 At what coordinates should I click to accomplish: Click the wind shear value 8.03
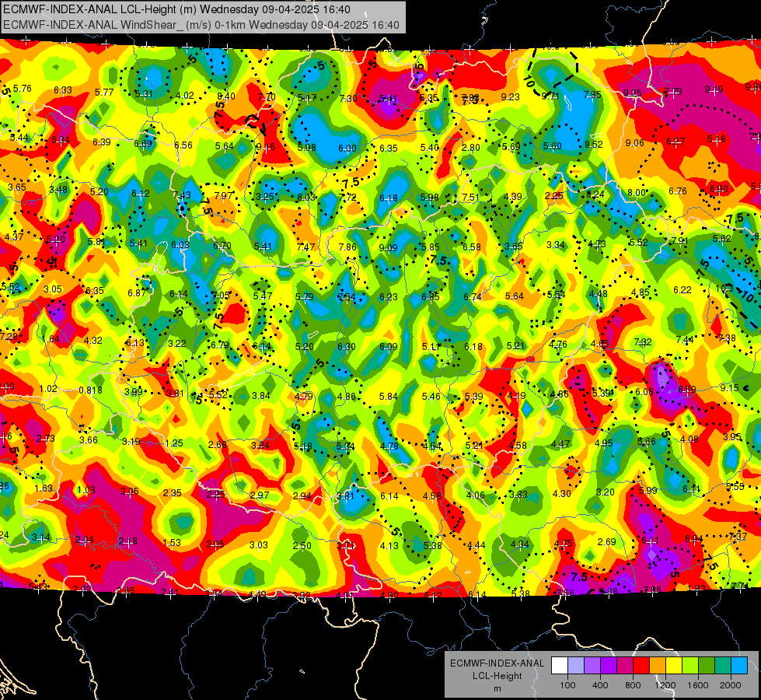(306, 197)
